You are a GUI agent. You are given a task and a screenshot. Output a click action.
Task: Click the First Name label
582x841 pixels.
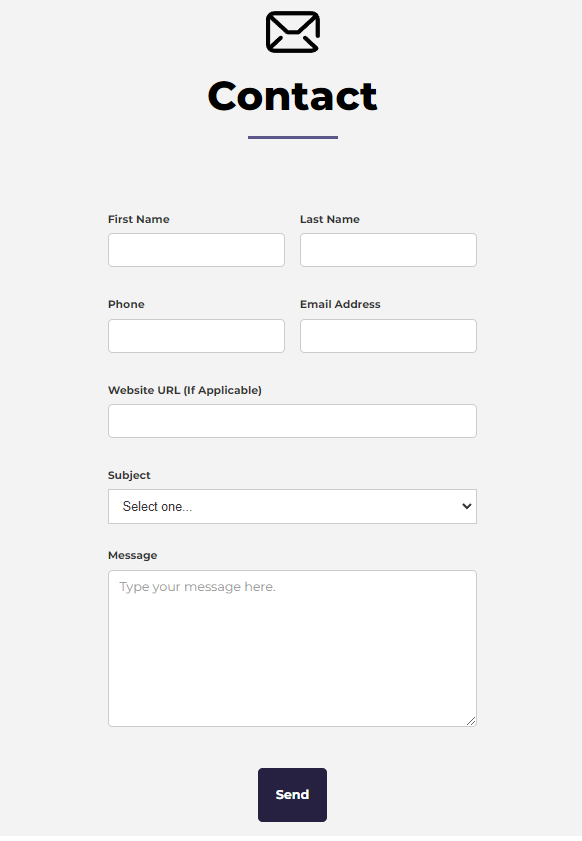pyautogui.click(x=138, y=219)
